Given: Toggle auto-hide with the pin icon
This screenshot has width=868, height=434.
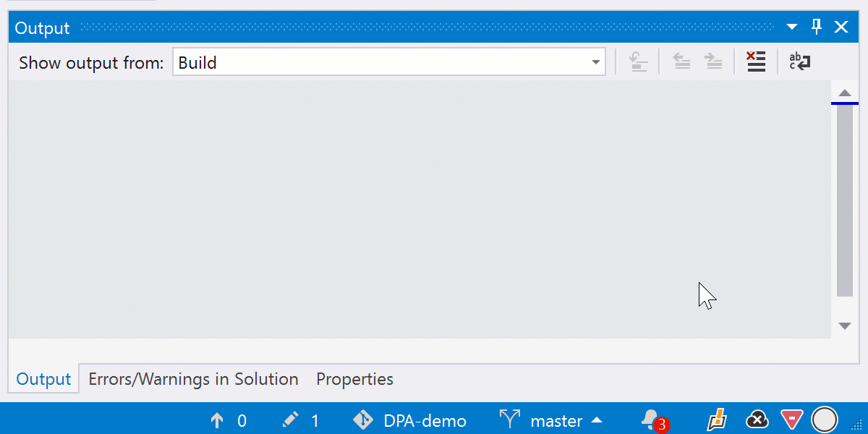Looking at the screenshot, I should [x=817, y=27].
